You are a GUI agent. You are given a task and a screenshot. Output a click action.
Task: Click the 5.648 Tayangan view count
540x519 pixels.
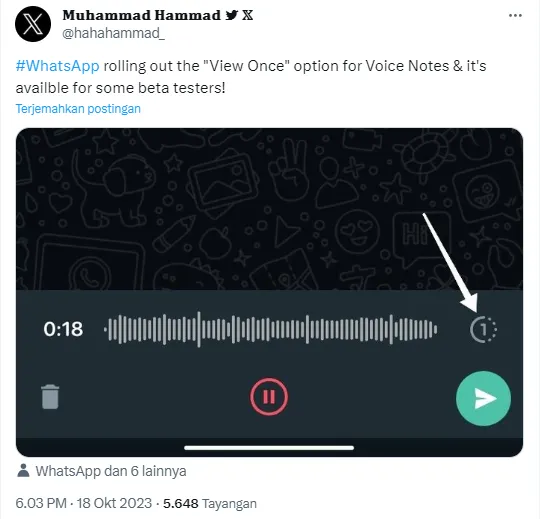pos(210,503)
